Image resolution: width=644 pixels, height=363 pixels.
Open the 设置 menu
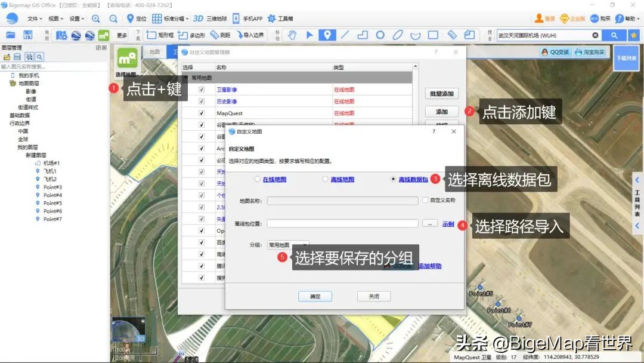[x=76, y=18]
